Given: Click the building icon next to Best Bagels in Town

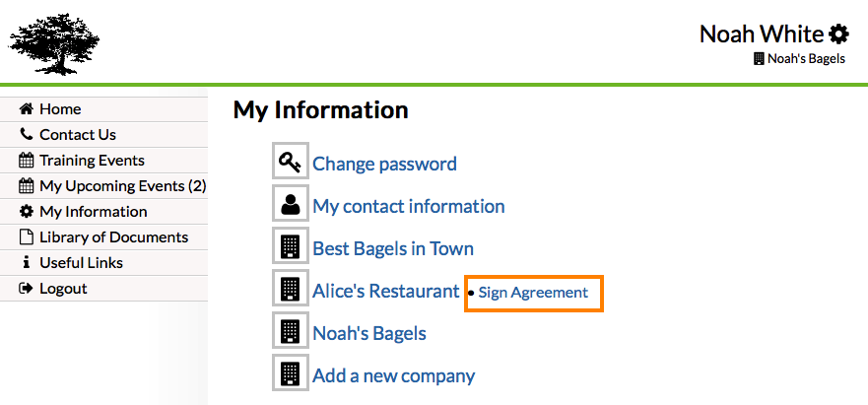Looking at the screenshot, I should [x=290, y=247].
